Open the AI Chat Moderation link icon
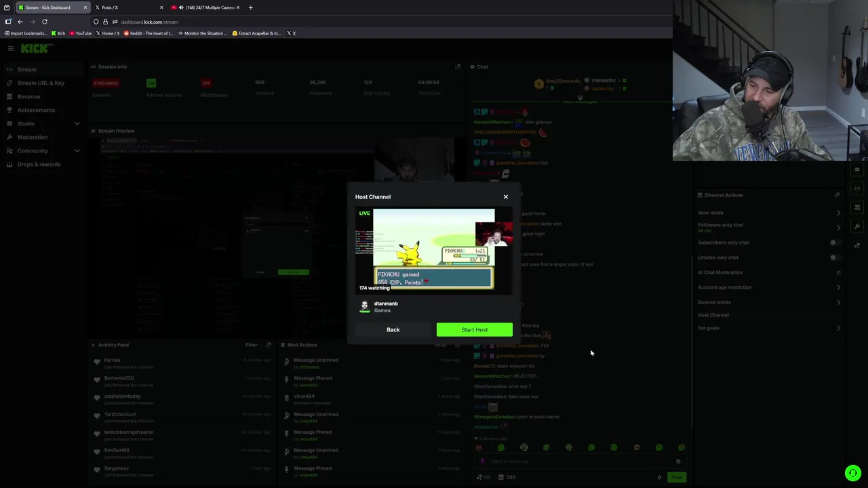 838,272
